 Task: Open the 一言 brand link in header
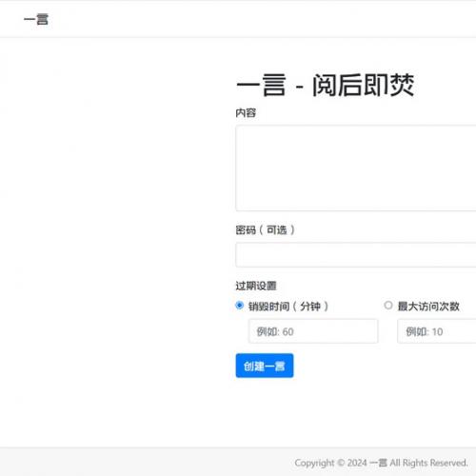tap(36, 19)
